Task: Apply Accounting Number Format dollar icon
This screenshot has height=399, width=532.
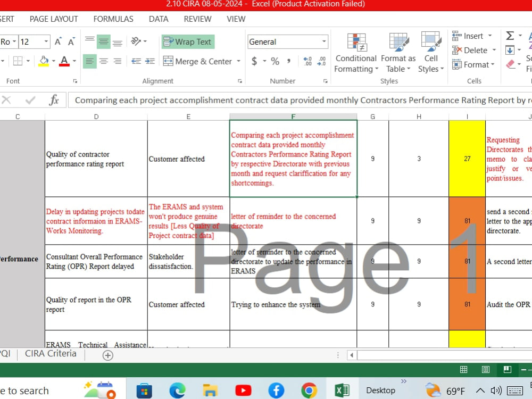Action: [254, 61]
